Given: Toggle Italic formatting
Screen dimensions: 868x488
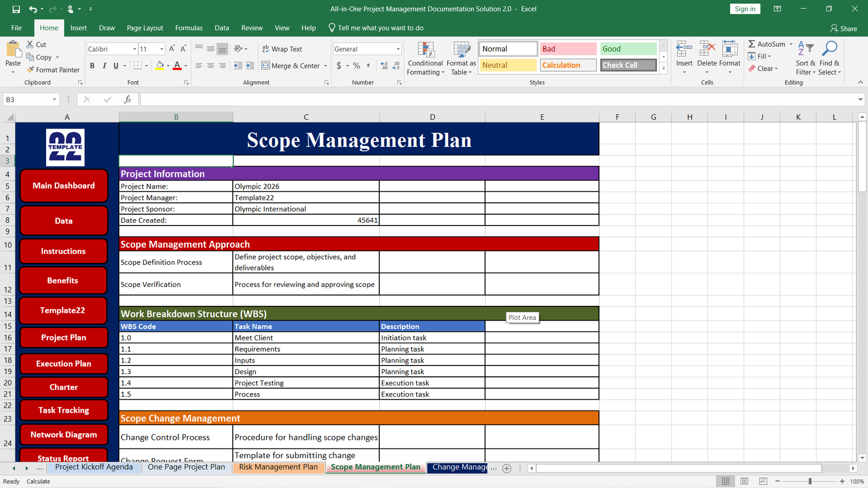Looking at the screenshot, I should [x=104, y=66].
